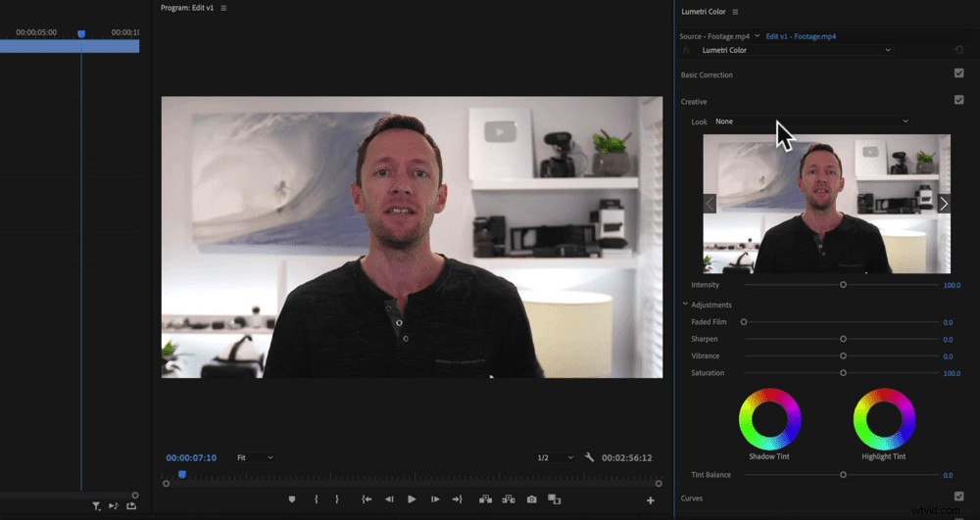This screenshot has height=520, width=980.
Task: Go to Out point
Action: (458, 499)
